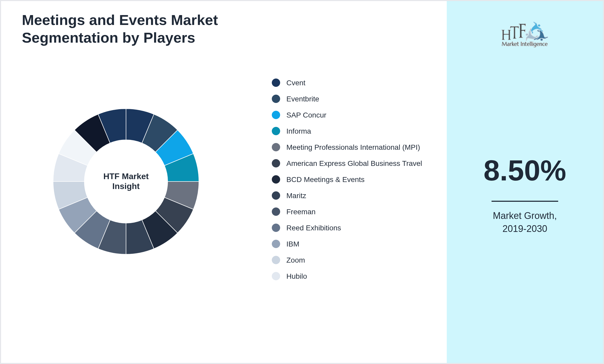Viewport: 604px width, 364px height.
Task: Click Meeting Professionals International (MPI) label
Action: (353, 147)
